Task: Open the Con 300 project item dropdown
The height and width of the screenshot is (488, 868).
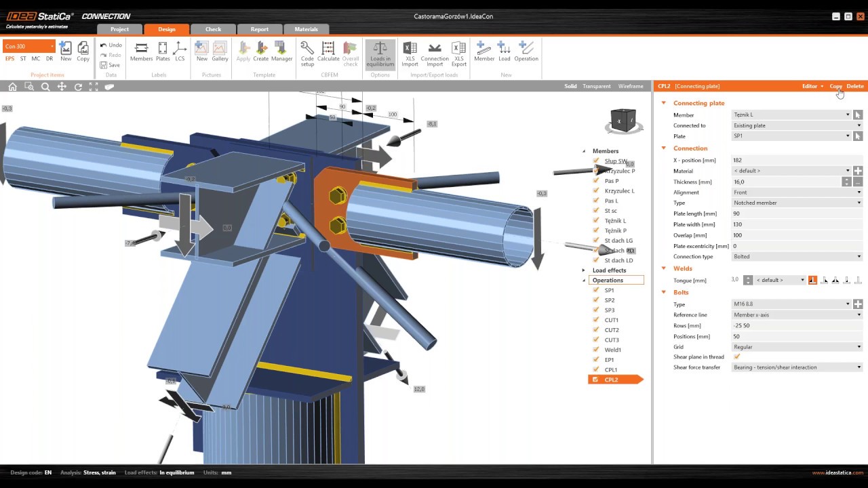Action: pyautogui.click(x=28, y=46)
